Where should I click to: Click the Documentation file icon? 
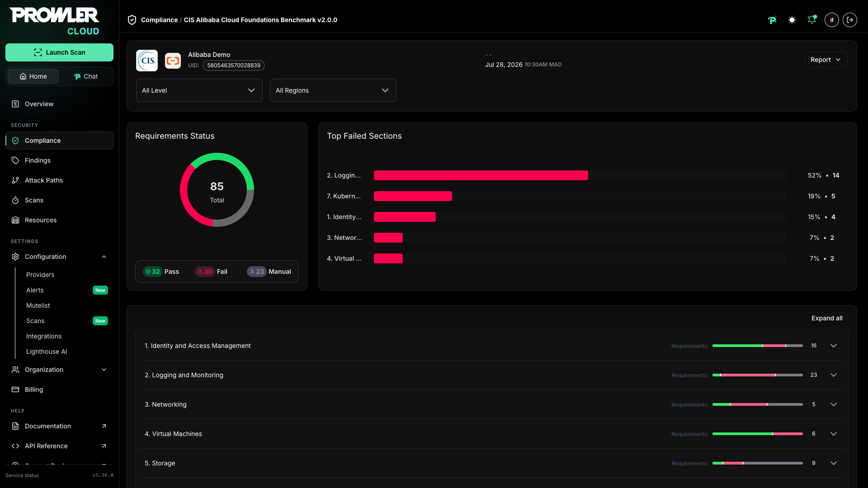tap(15, 426)
